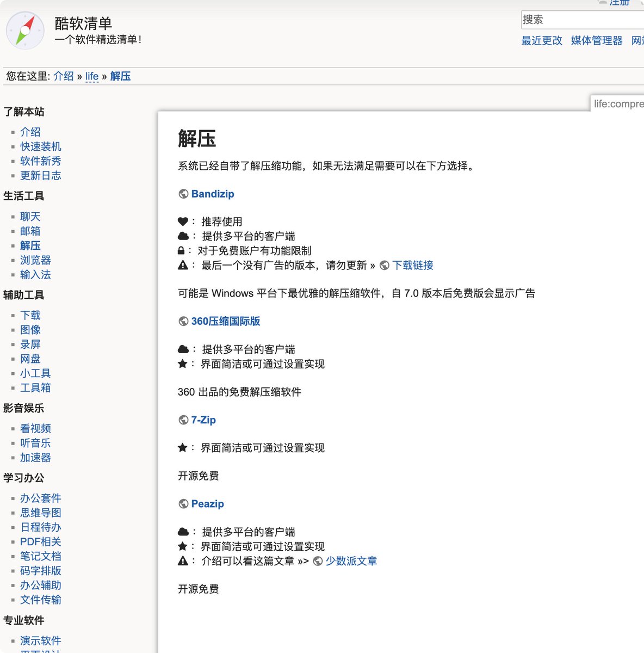This screenshot has width=644, height=653.
Task: Click star icon under 7-Zip
Action: (183, 448)
